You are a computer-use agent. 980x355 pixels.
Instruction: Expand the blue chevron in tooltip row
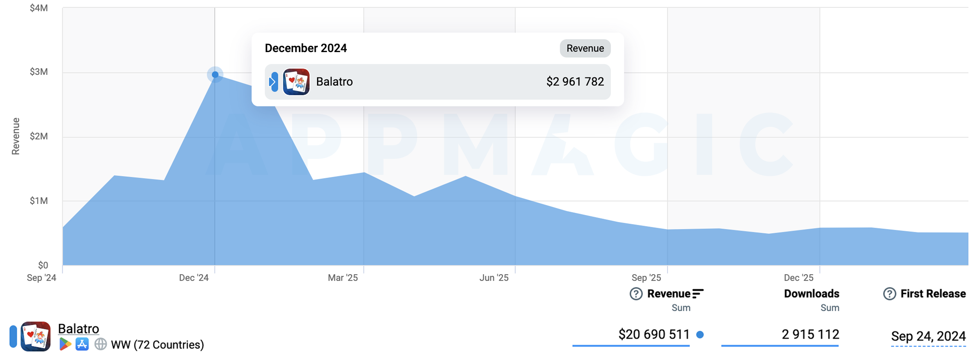(x=273, y=82)
